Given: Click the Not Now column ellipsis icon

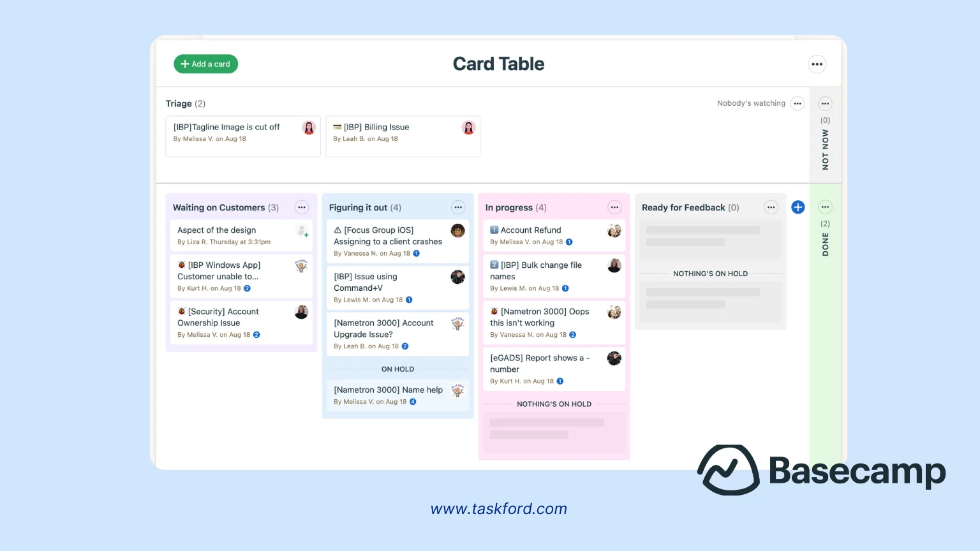Looking at the screenshot, I should tap(825, 103).
